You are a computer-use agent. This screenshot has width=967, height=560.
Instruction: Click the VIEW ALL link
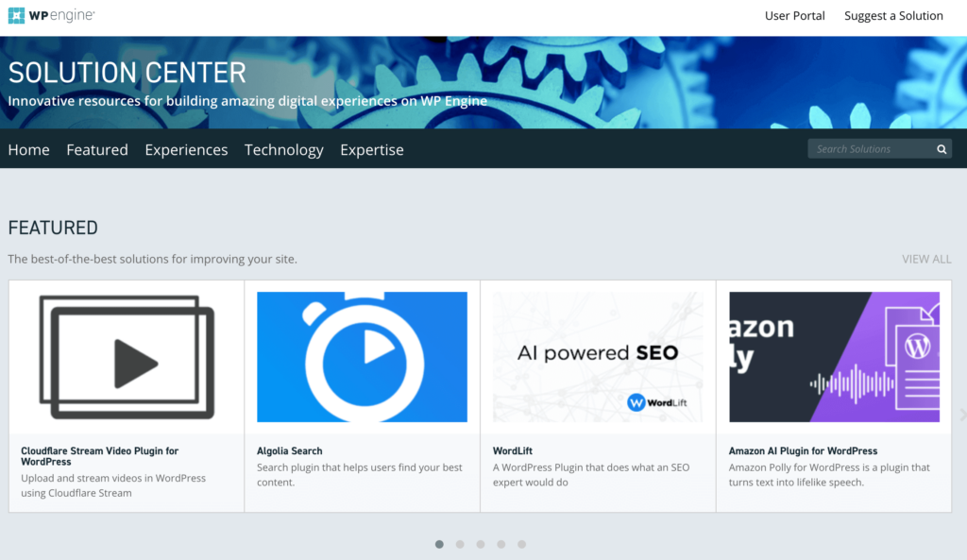tap(926, 258)
